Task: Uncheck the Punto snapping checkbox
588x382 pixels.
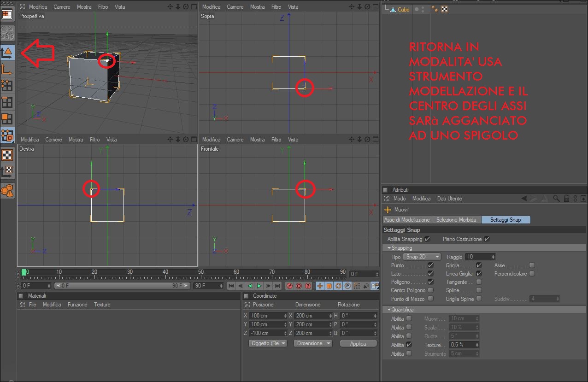Action: click(430, 265)
